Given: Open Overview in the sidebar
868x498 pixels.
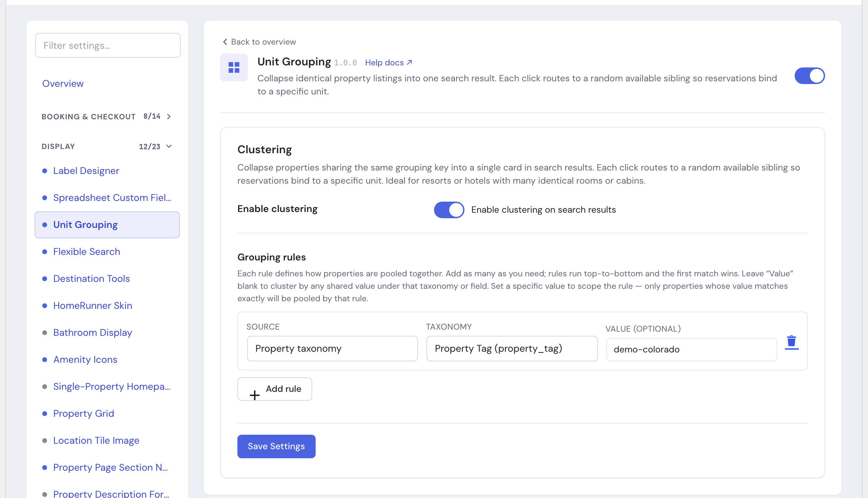Looking at the screenshot, I should (63, 84).
